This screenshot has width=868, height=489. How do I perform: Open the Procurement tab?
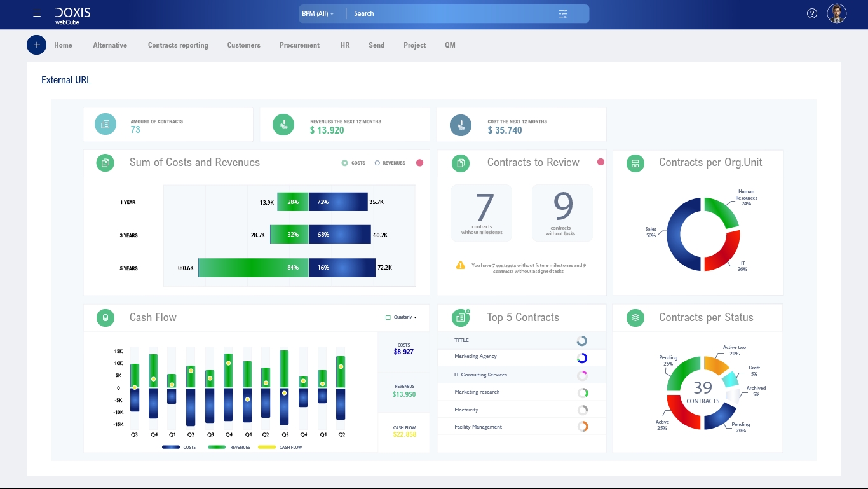click(299, 45)
